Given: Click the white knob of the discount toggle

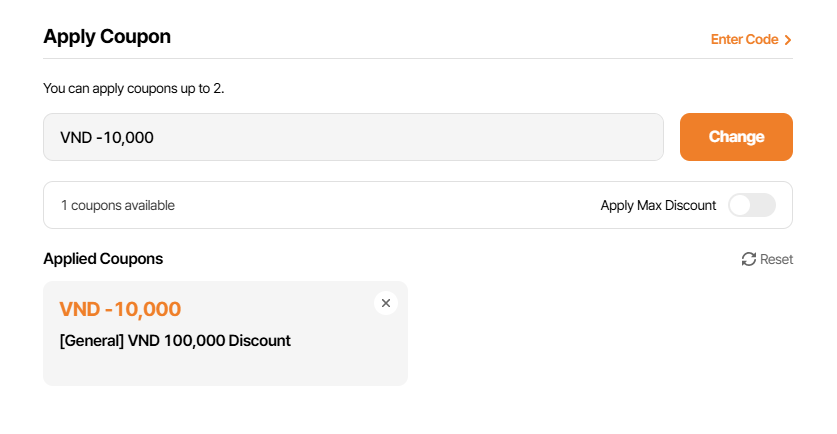Looking at the screenshot, I should point(741,205).
